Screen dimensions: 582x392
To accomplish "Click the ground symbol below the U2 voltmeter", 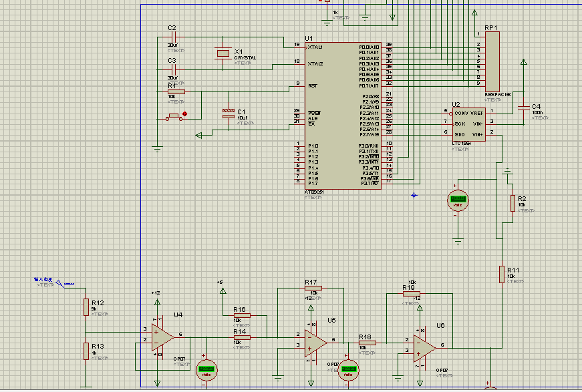I will tap(458, 242).
